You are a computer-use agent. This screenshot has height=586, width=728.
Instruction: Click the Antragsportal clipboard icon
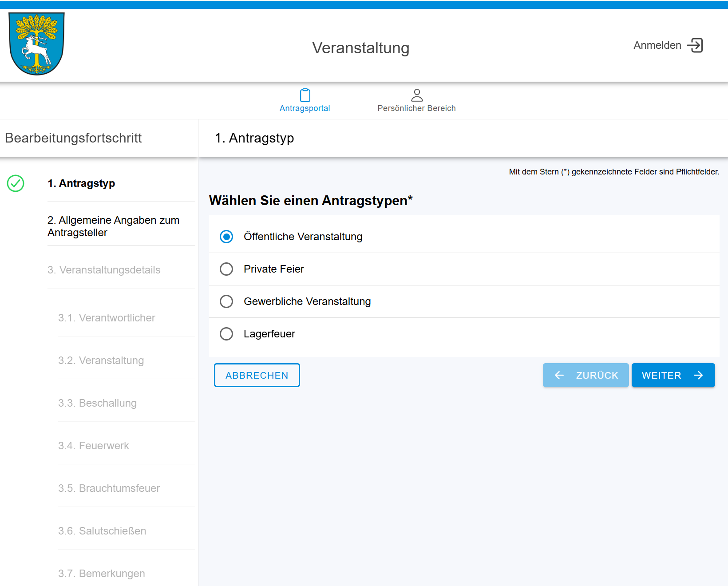(x=305, y=95)
